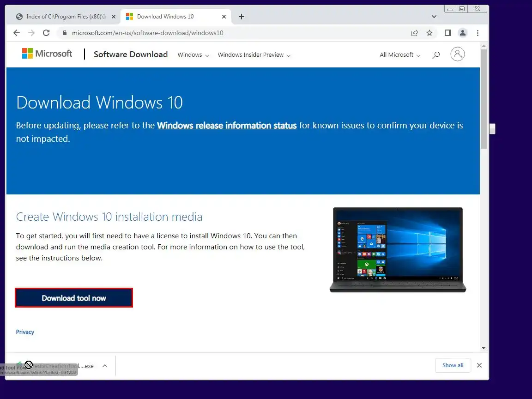Close the Index of C:\Program Files tab

(113, 17)
